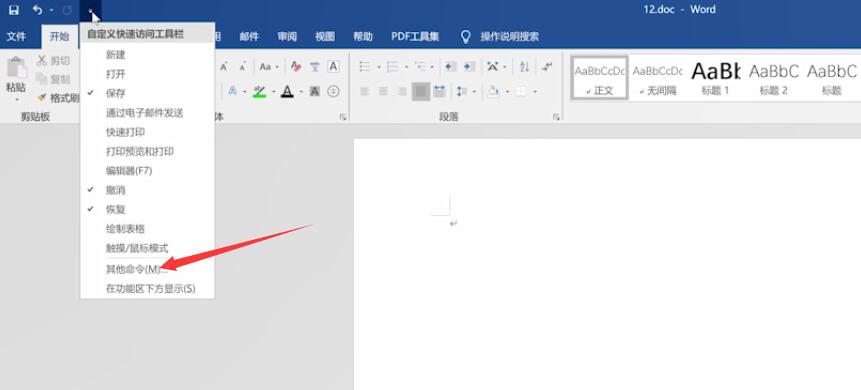The height and width of the screenshot is (390, 861).
Task: Open the 审阅 ribbon tab
Action: [287, 37]
